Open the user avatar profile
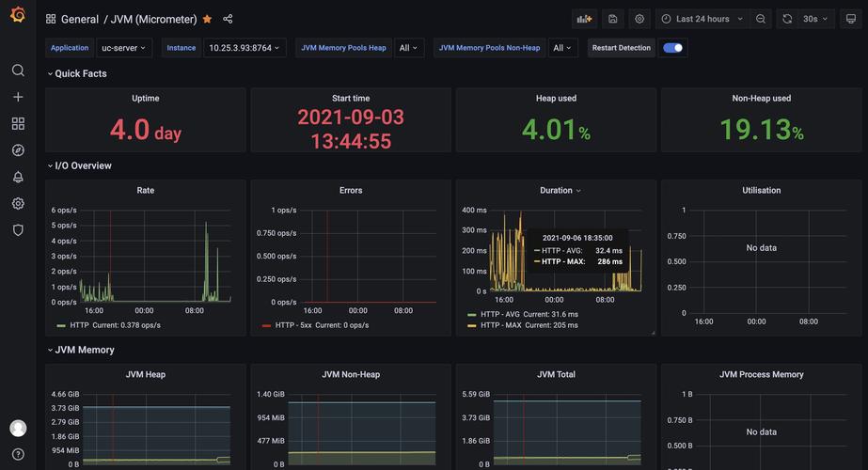Viewport: 868px width, 470px height. (x=18, y=428)
